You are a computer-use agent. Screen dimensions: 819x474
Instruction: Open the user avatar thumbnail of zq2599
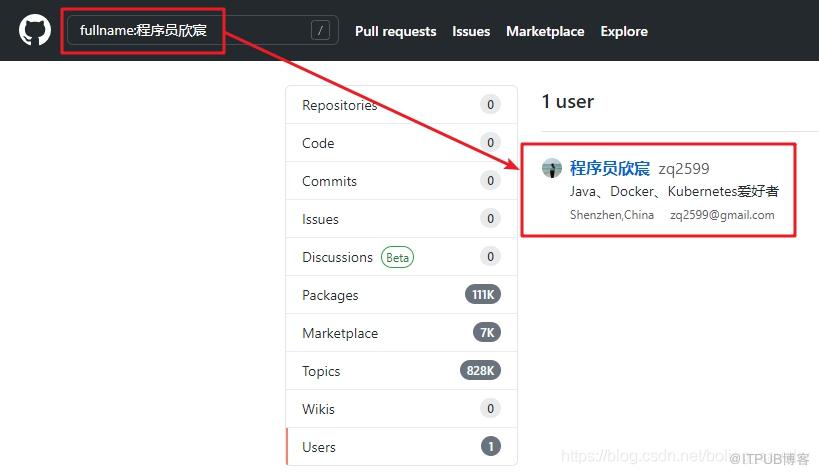552,168
